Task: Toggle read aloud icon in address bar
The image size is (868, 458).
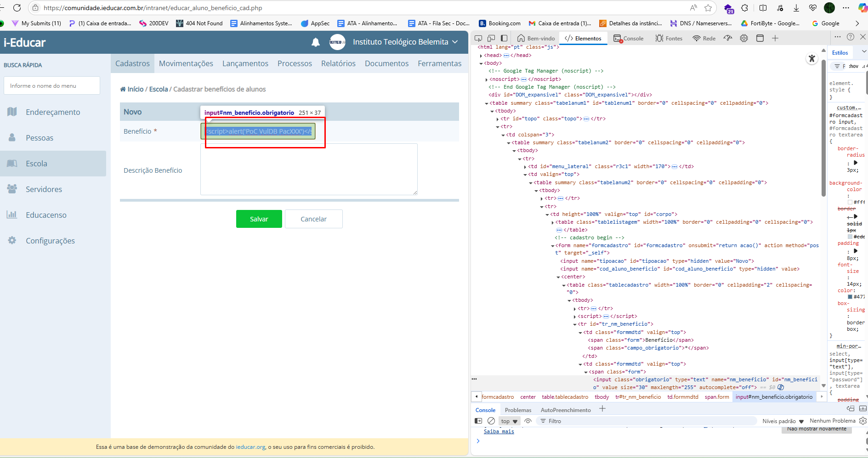Action: point(694,8)
